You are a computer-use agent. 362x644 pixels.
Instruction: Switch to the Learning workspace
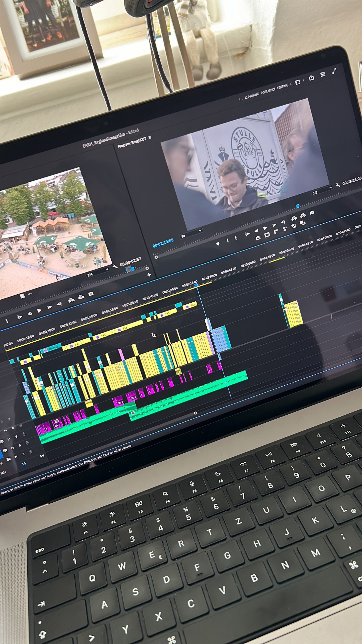point(252,96)
